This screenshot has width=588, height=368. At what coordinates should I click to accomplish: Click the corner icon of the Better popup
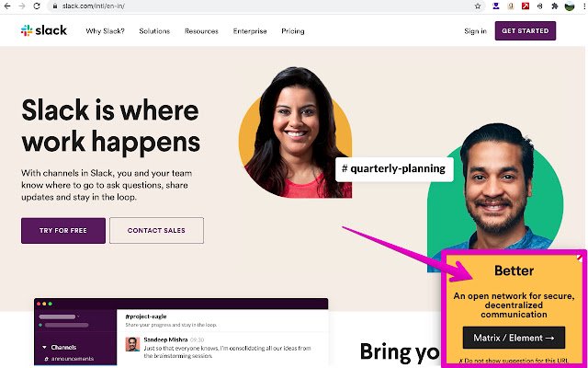click(x=579, y=259)
